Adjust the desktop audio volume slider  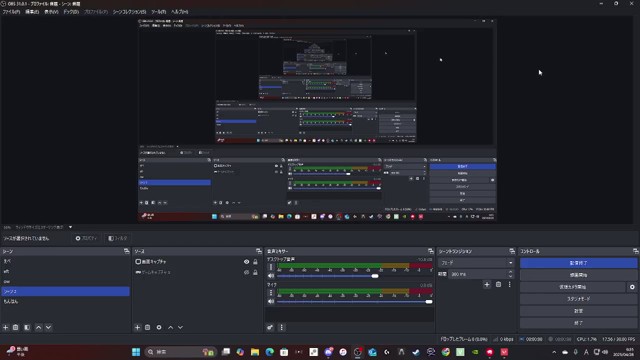327,276
